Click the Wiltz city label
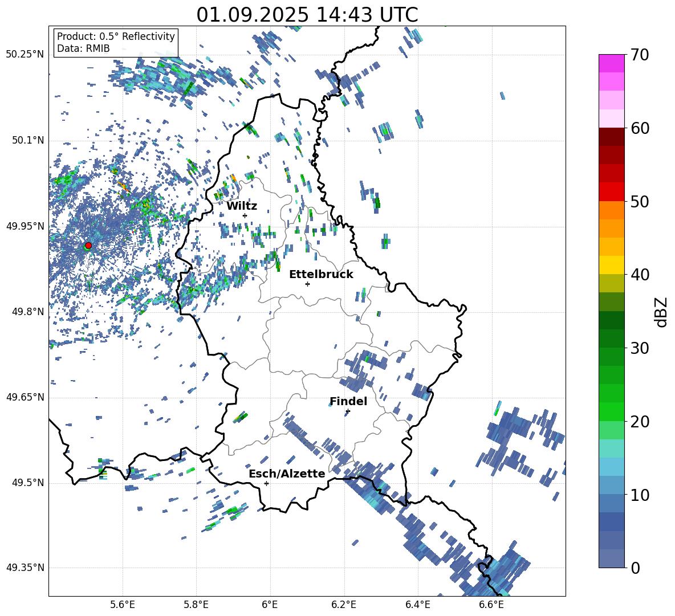 pos(242,206)
